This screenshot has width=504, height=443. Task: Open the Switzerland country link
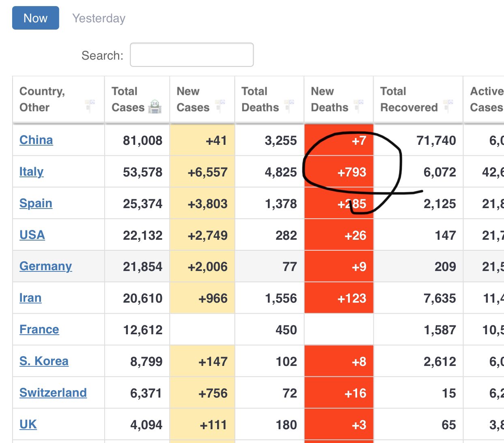(53, 393)
